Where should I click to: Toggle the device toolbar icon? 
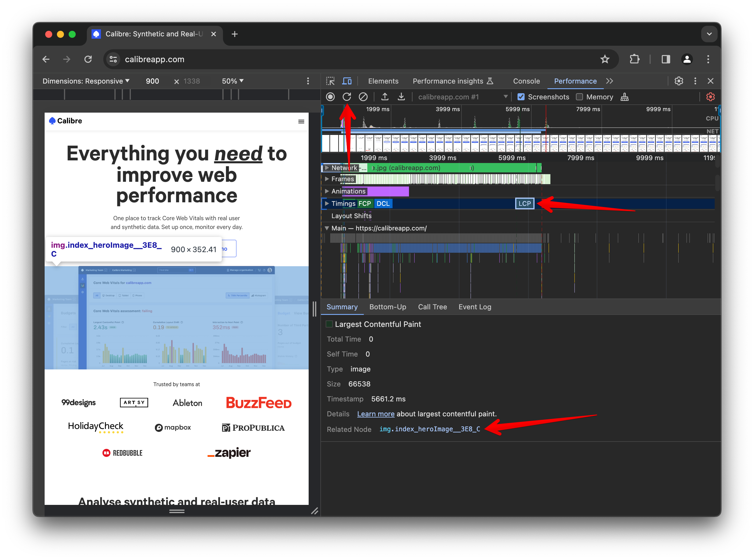tap(347, 81)
